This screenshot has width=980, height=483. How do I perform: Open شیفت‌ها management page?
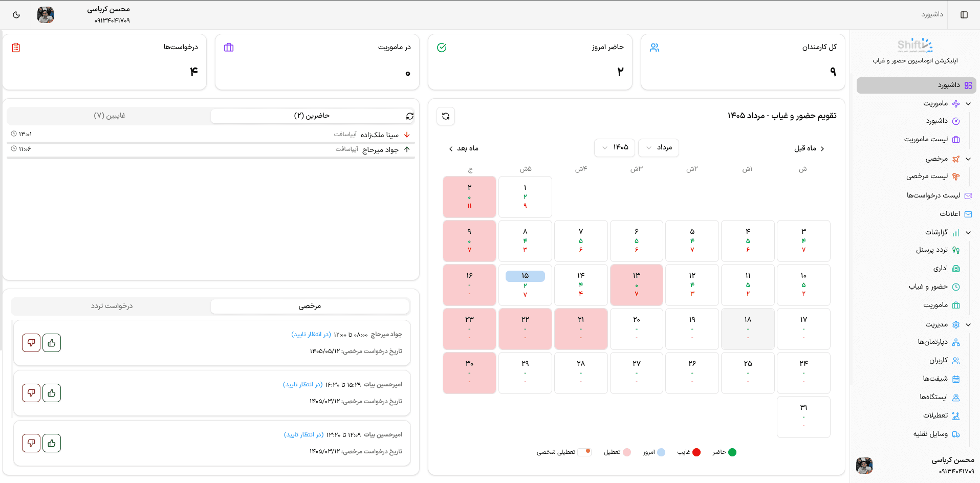[x=941, y=379]
